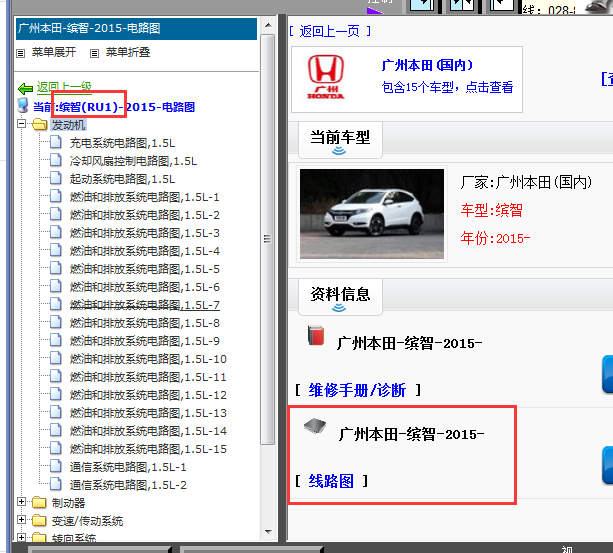Click the 年份:2015- red text

coord(495,238)
